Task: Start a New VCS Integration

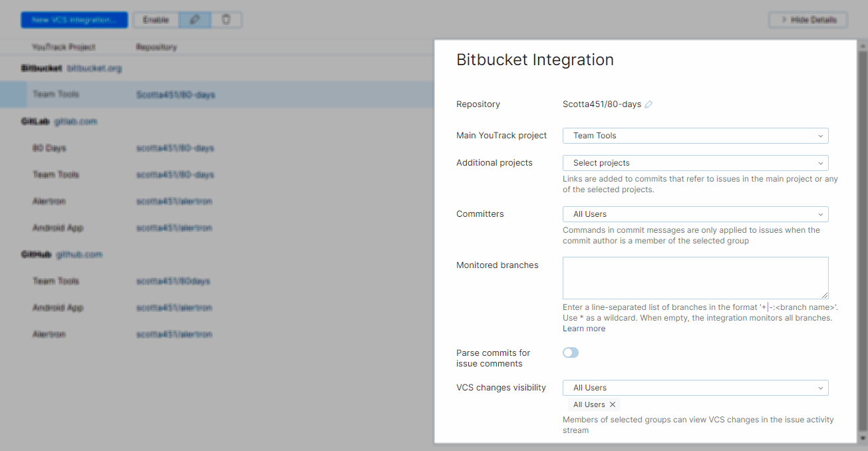Action: pos(74,19)
